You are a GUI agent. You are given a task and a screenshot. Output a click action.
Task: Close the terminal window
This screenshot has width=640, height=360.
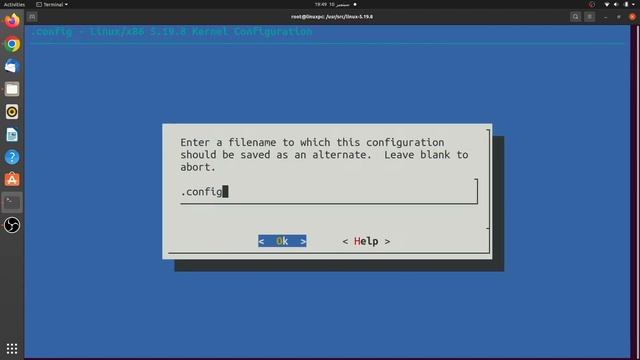(632, 17)
